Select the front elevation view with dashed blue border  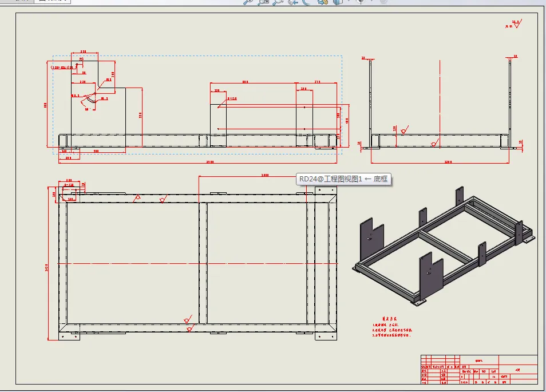coord(197,105)
